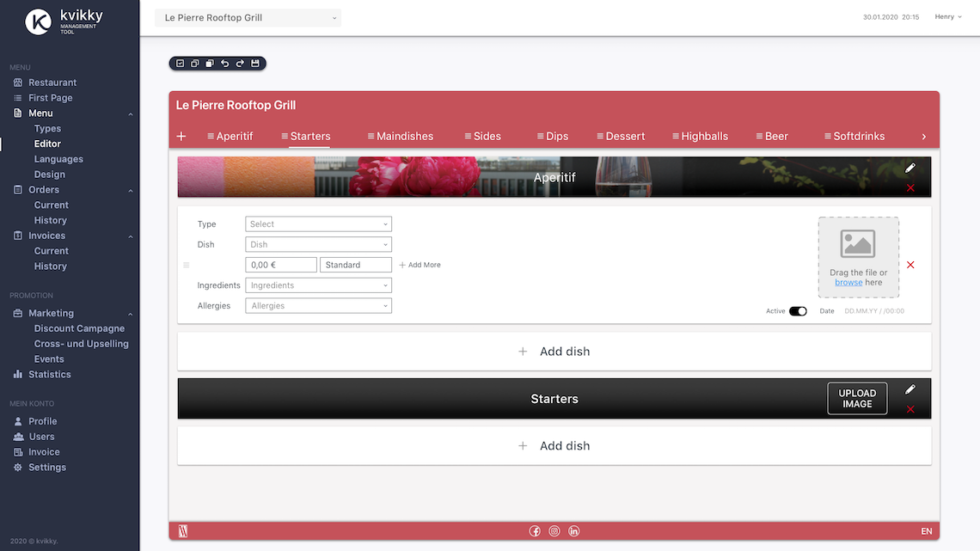Collapse the Orders section chevron in sidebar
This screenshot has height=551, width=980.
click(x=131, y=191)
